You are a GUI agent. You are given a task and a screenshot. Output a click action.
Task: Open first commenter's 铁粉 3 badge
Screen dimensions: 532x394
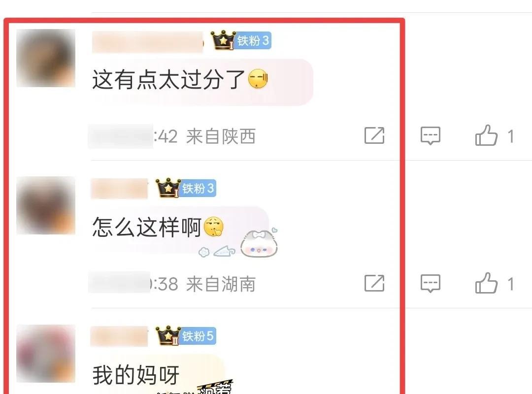(x=253, y=41)
